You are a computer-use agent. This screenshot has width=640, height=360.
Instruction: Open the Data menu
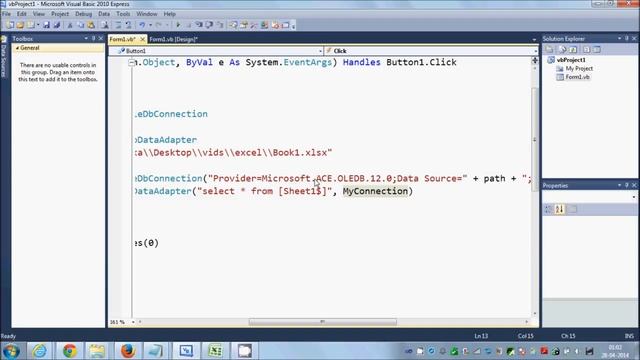pos(104,14)
